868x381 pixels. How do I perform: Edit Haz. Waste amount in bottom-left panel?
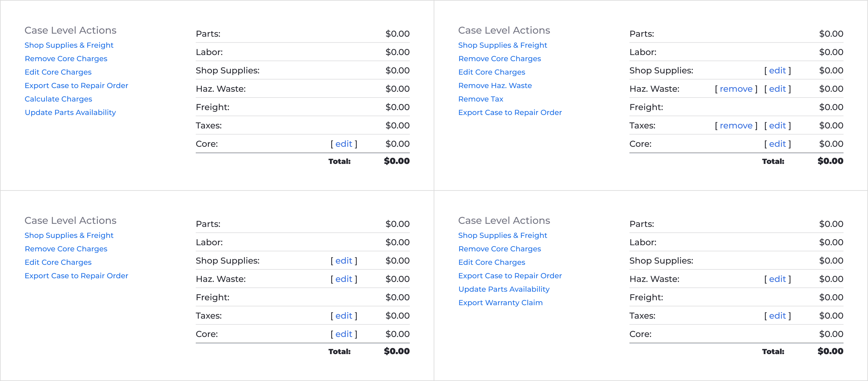(344, 279)
